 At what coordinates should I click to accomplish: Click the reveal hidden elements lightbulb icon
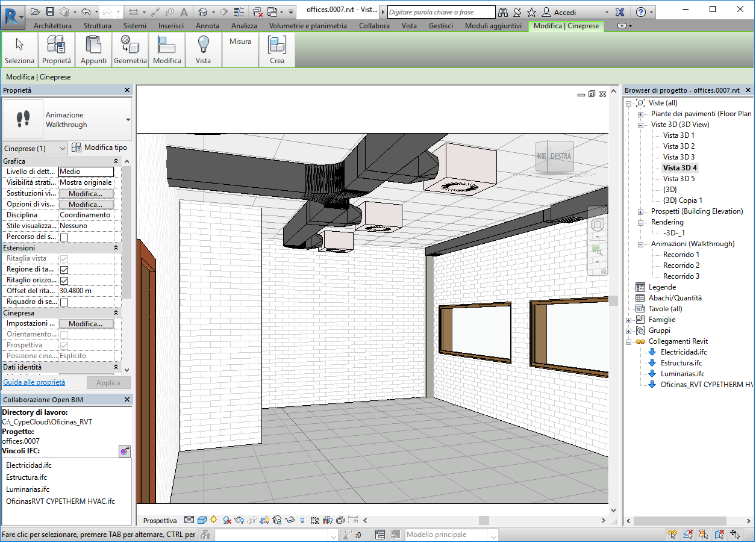[302, 520]
